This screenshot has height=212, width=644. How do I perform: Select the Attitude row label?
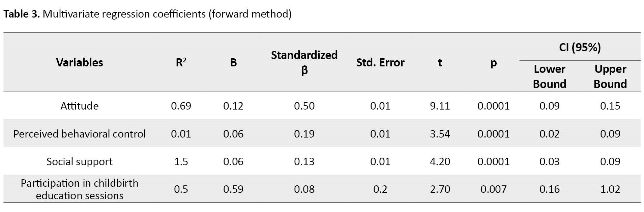click(x=80, y=106)
